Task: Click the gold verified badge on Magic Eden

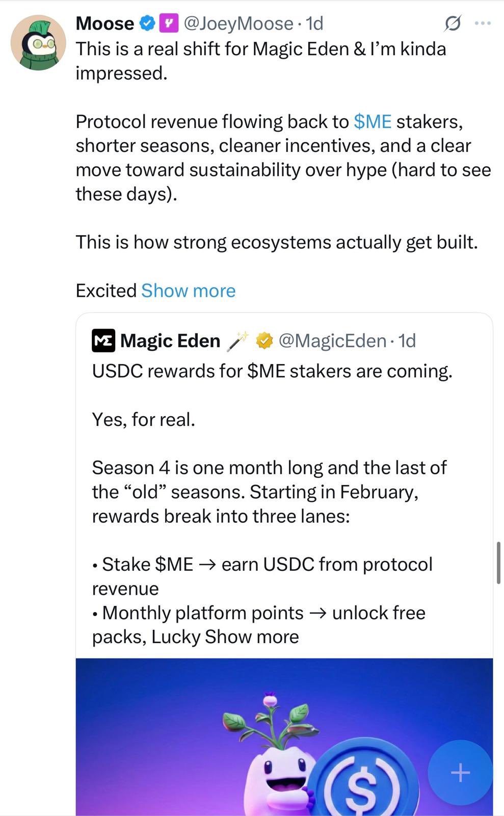Action: tap(264, 341)
